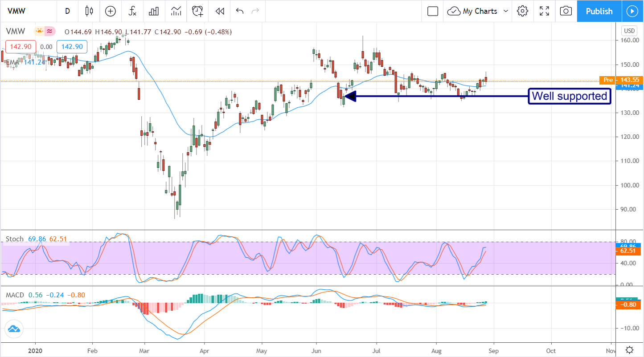Start bar replay with the rewind icon

tap(219, 11)
